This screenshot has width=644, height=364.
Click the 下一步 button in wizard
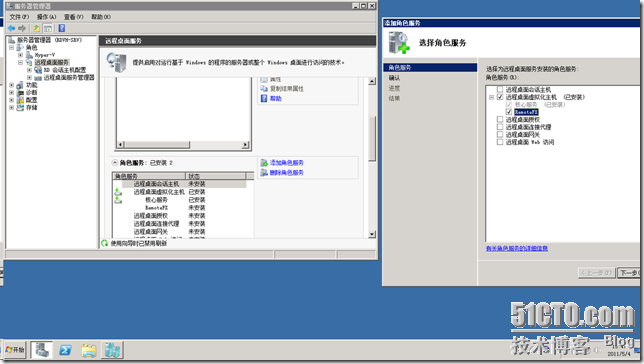pos(630,273)
